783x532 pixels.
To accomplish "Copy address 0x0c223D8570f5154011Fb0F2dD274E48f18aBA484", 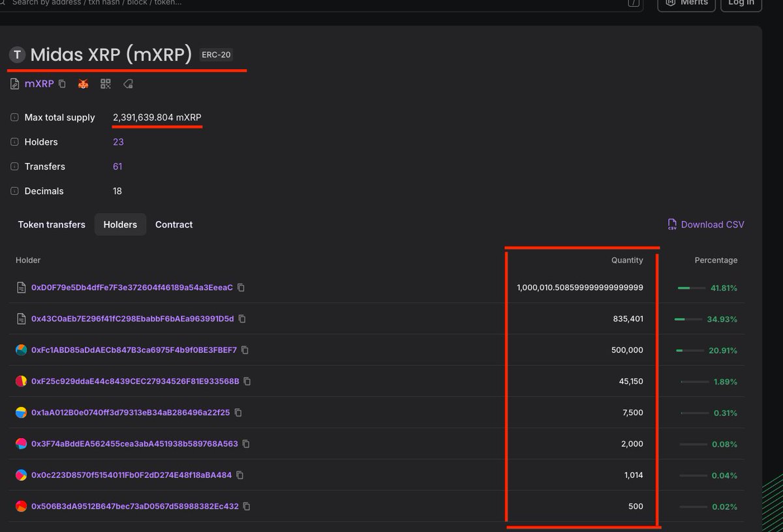I will (239, 475).
